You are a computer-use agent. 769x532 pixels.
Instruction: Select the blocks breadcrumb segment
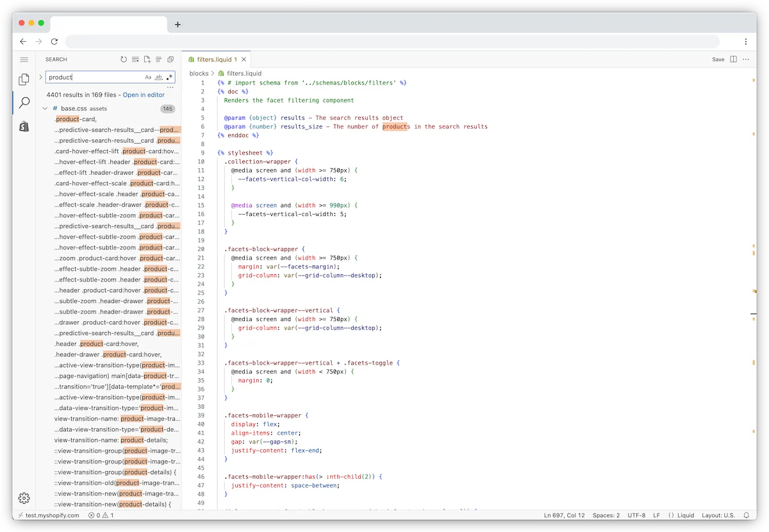tap(199, 74)
